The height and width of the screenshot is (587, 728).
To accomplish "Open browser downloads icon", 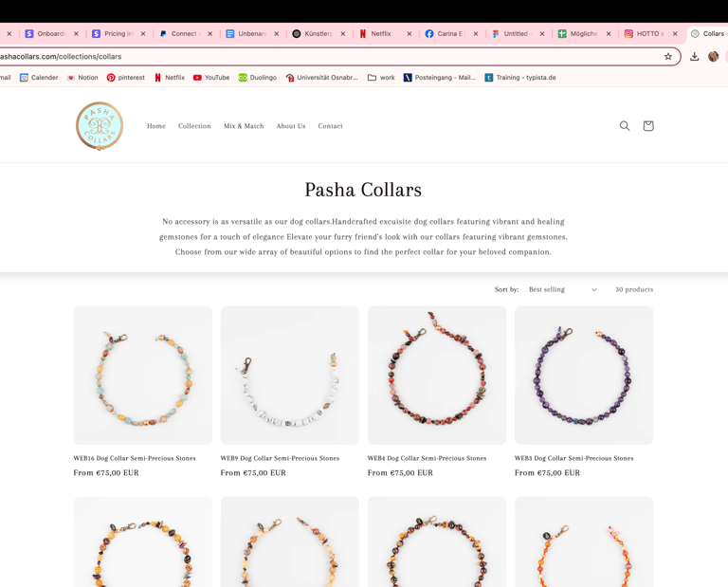I will (694, 57).
